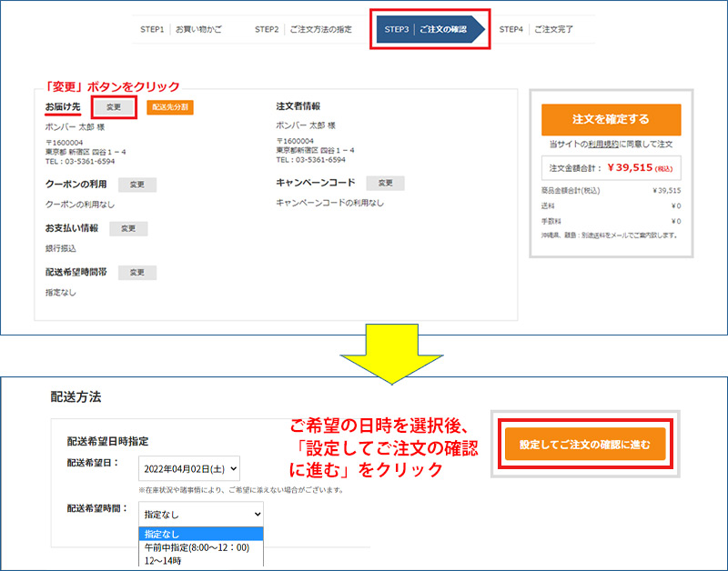Image resolution: width=728 pixels, height=571 pixels.
Task: Click the orange 注文を確定する button
Action: click(612, 119)
